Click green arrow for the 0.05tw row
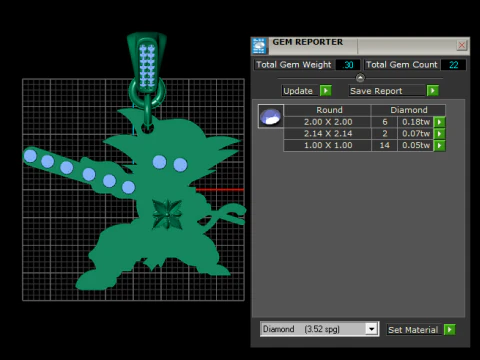 pos(439,145)
